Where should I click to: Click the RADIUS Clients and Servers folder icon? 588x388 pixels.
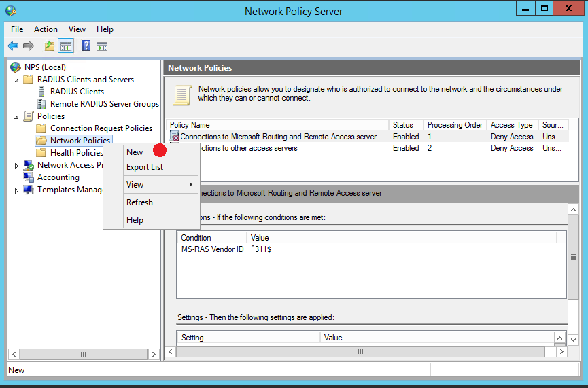28,79
